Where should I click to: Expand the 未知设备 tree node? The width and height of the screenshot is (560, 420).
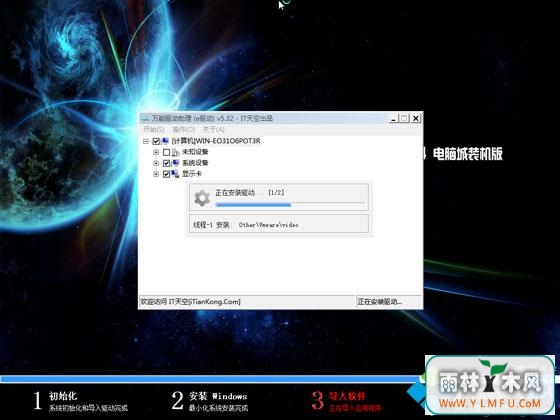(156, 152)
